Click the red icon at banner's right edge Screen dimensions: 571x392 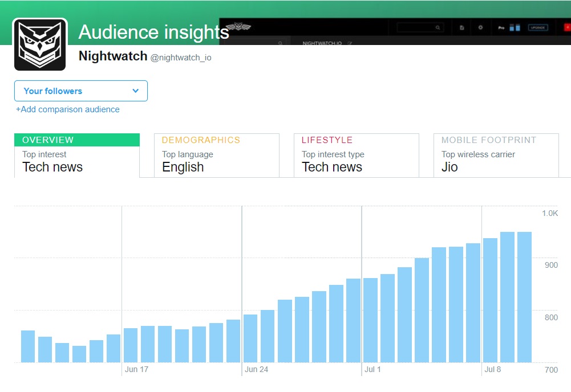point(568,27)
